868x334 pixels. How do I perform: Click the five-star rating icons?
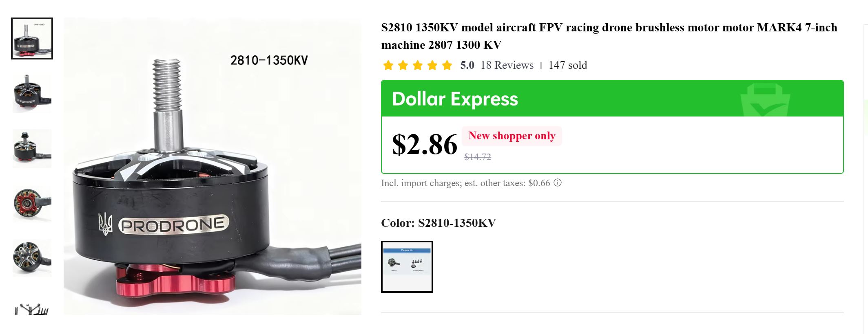tap(418, 65)
